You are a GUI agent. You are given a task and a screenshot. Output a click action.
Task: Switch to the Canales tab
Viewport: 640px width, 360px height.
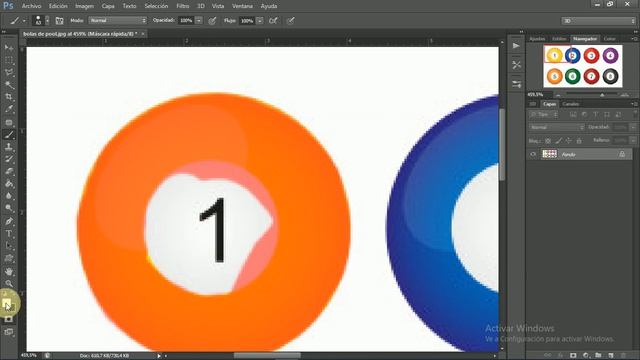point(571,104)
